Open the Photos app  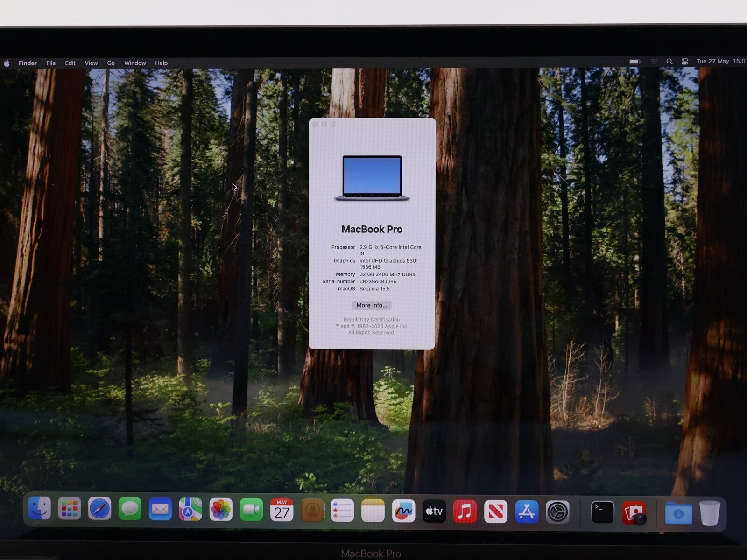point(221,510)
